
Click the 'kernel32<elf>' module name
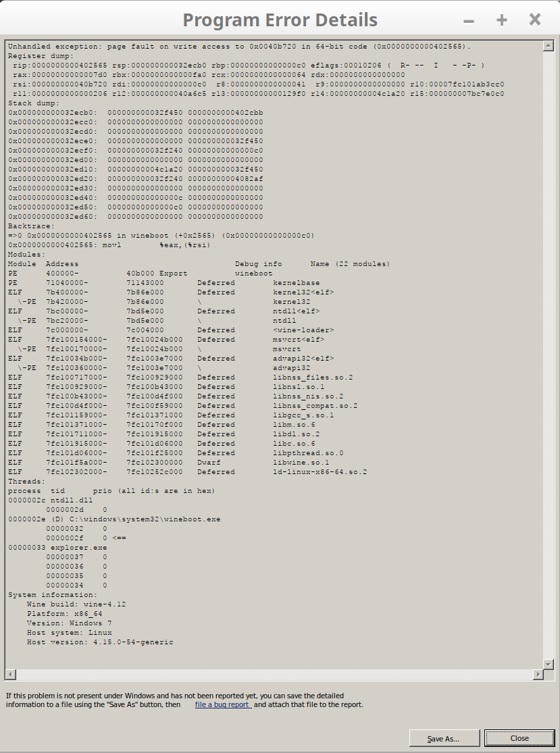click(303, 292)
